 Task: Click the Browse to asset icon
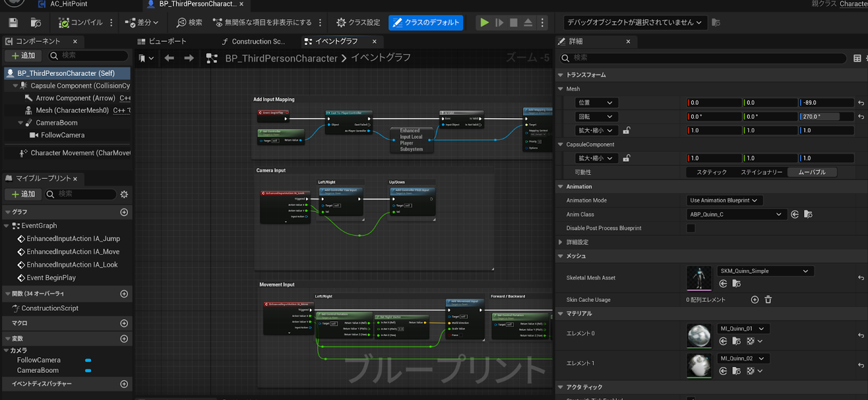(36, 23)
